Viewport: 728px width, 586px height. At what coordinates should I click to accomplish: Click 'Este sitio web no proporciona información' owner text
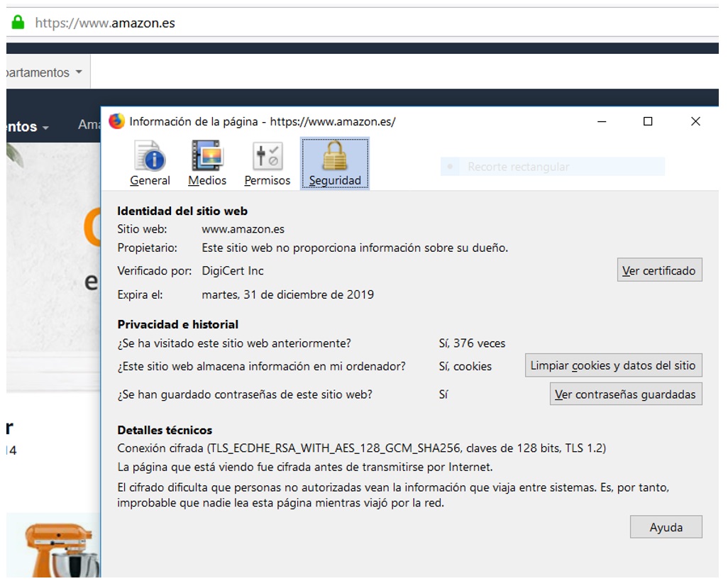coord(355,248)
